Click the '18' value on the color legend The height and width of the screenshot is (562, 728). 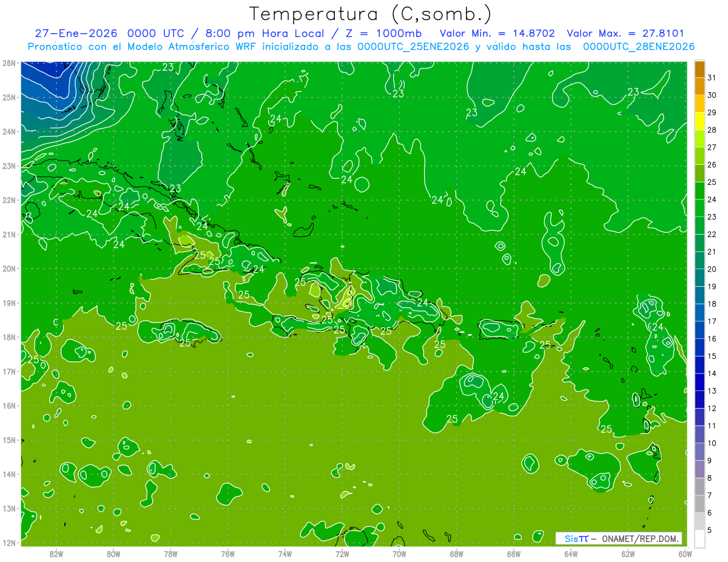(712, 304)
